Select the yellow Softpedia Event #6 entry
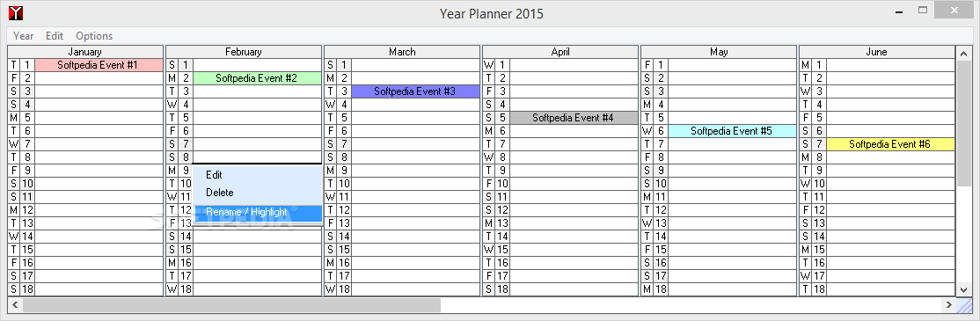This screenshot has width=980, height=321. (x=890, y=143)
